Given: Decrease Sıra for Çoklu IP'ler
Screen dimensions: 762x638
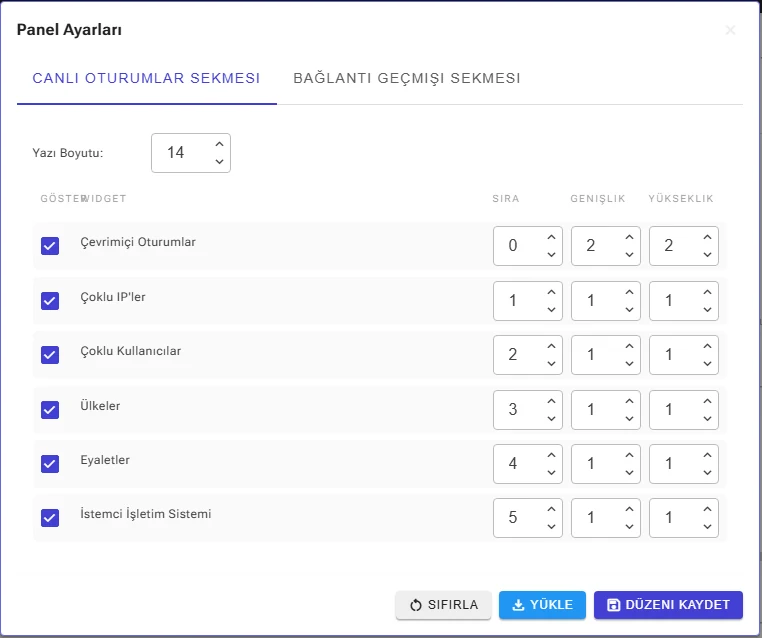Looking at the screenshot, I should [x=551, y=309].
